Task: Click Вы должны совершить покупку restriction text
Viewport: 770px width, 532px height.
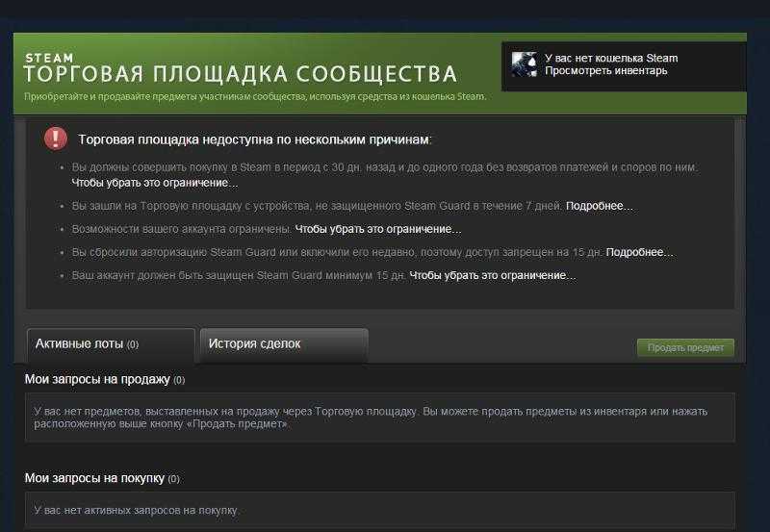Action: (384, 166)
